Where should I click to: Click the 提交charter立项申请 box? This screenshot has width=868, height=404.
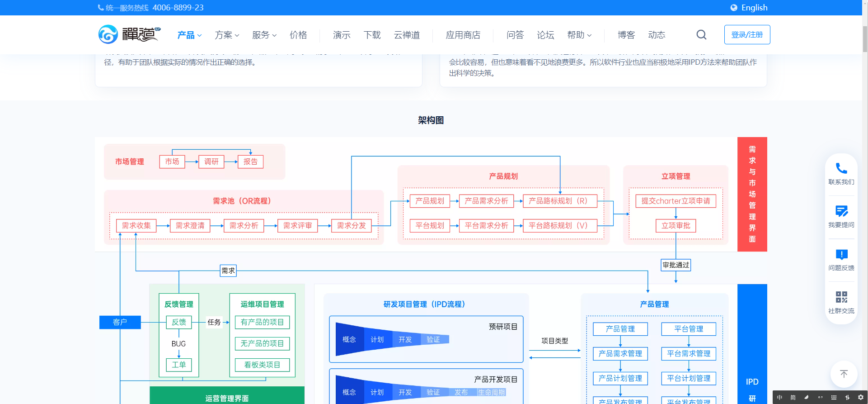click(x=676, y=201)
